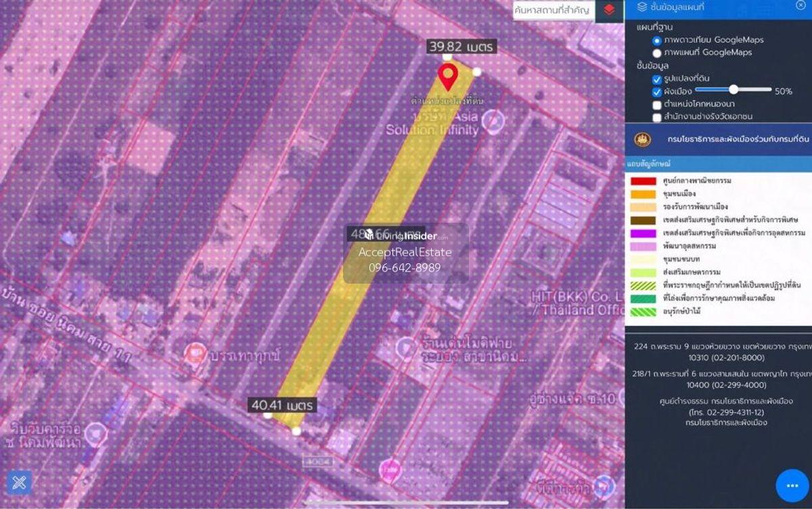This screenshot has height=509, width=812.
Task: Click the 40.41 เมตร measurement label
Action: click(x=282, y=405)
